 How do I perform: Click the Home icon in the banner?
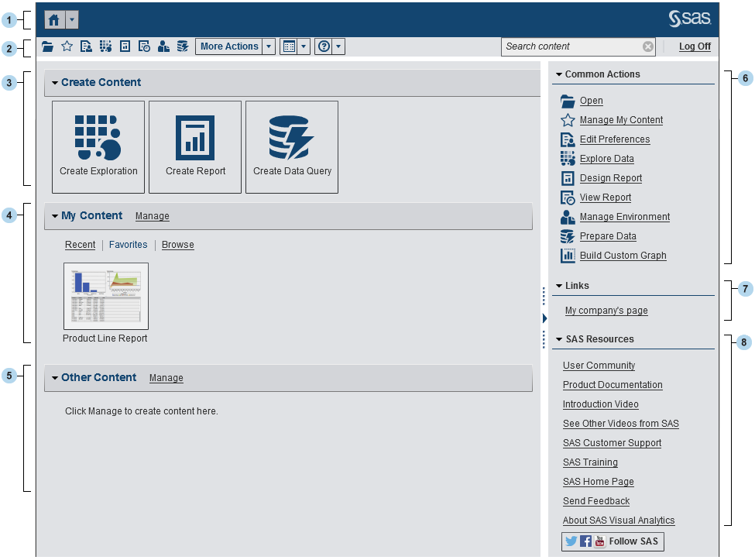(x=53, y=19)
